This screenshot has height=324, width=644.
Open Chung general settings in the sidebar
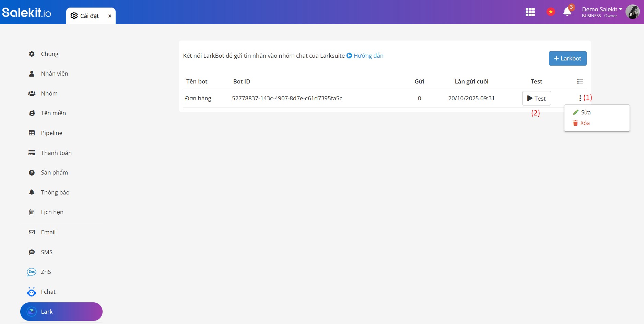tap(49, 54)
